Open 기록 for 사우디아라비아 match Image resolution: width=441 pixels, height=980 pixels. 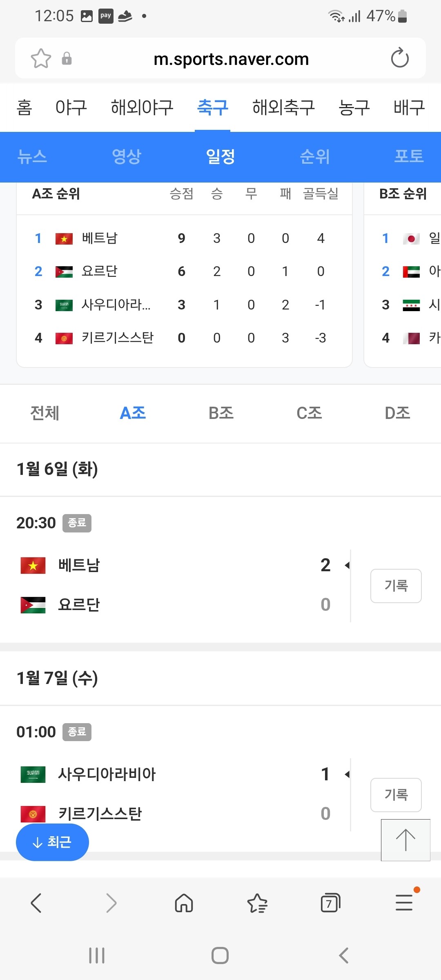396,795
